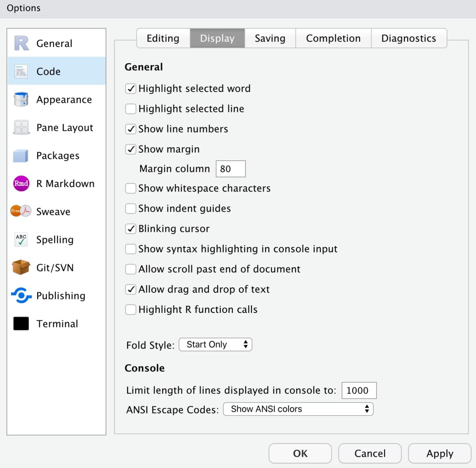Click the Margin column input field
Image resolution: width=476 pixels, height=468 pixels.
coord(231,169)
